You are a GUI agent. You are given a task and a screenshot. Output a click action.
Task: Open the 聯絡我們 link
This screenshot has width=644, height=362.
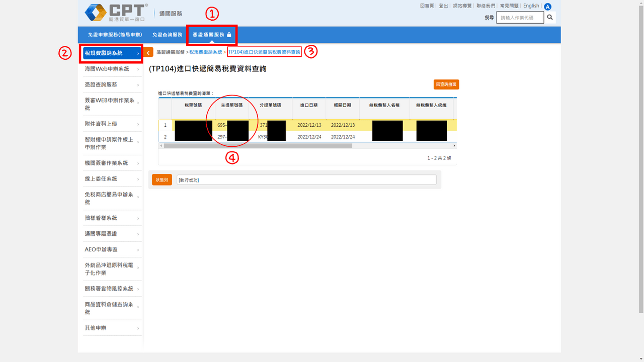[486, 6]
